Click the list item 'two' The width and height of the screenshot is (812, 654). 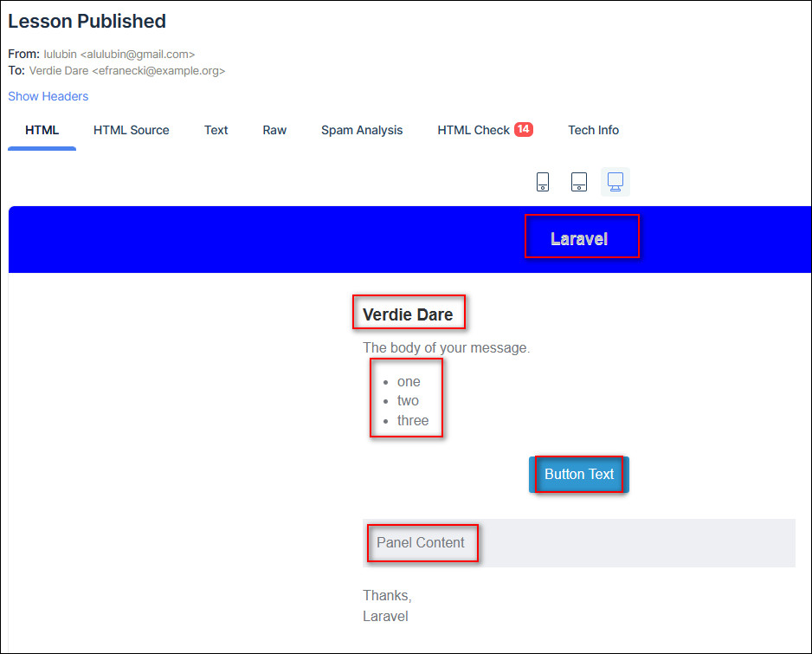pyautogui.click(x=408, y=401)
